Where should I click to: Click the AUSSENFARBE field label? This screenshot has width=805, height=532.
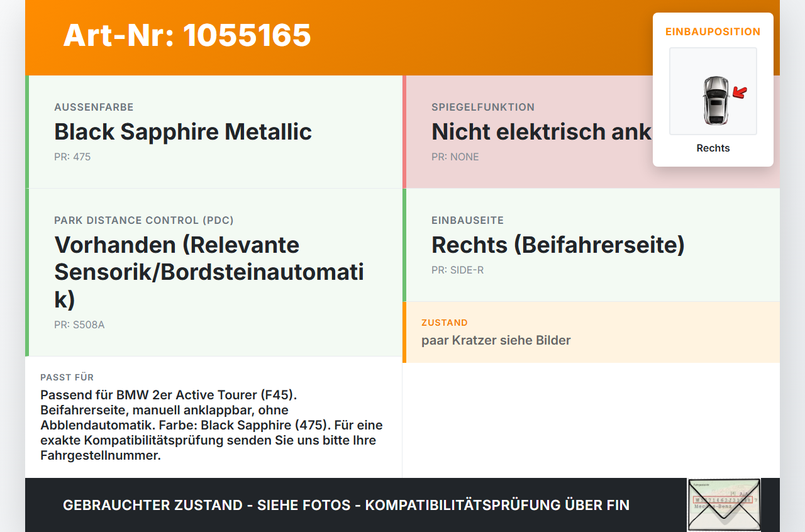pyautogui.click(x=94, y=107)
